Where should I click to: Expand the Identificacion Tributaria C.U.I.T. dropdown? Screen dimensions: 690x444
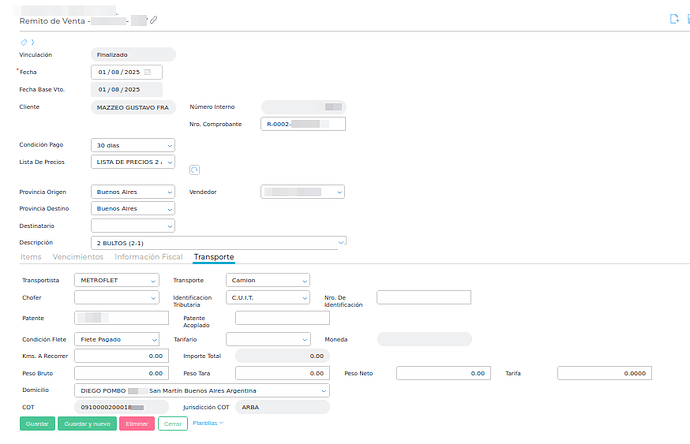(302, 297)
